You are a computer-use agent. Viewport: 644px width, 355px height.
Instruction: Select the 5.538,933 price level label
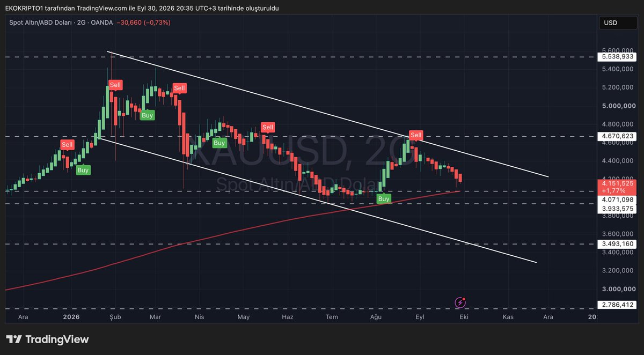click(x=617, y=56)
